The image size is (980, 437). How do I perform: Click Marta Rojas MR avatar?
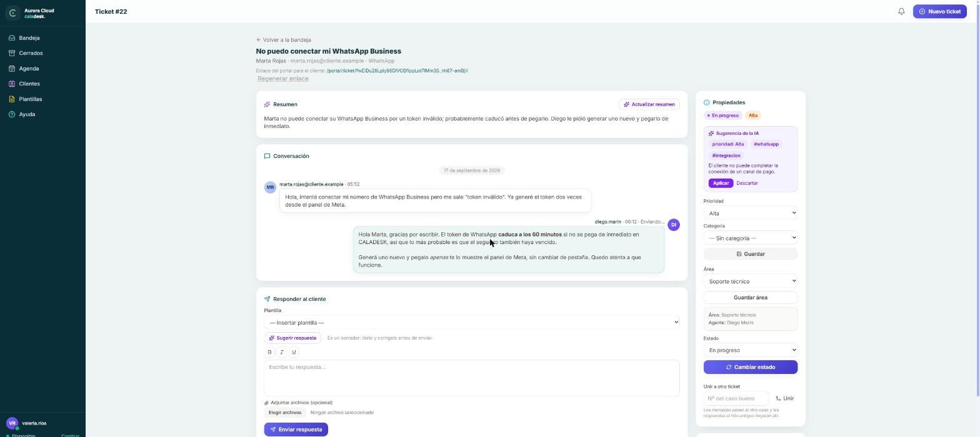tap(270, 187)
